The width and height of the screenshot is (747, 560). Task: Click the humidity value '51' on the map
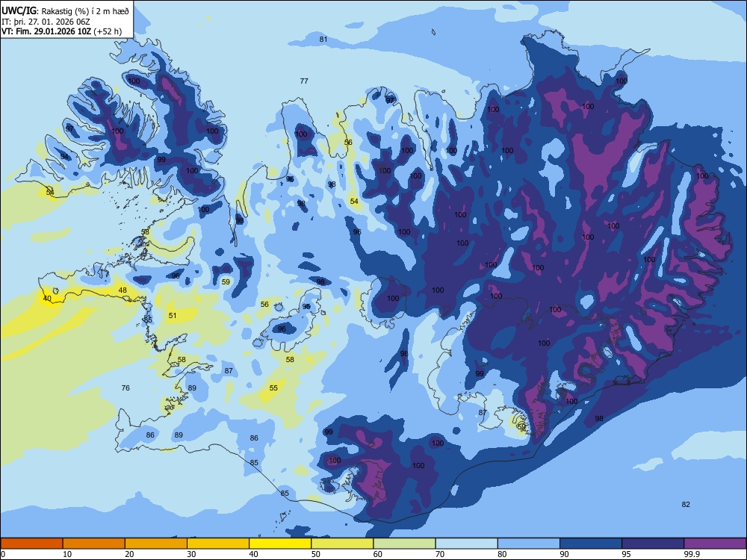[x=173, y=315]
